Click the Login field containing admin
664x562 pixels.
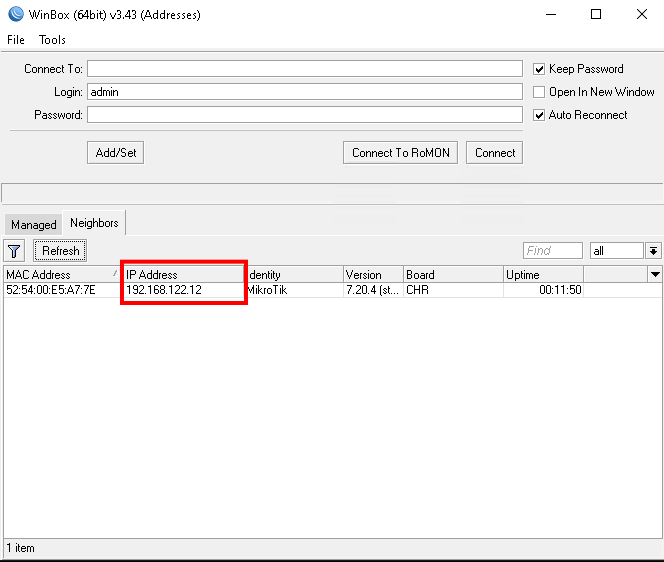click(305, 91)
